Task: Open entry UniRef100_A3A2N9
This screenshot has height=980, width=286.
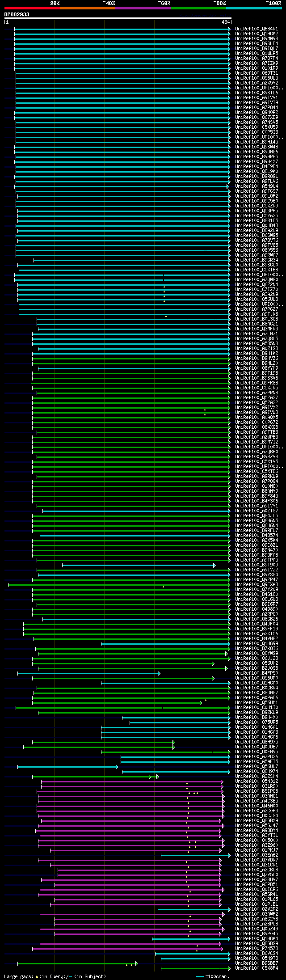Action: point(257,295)
